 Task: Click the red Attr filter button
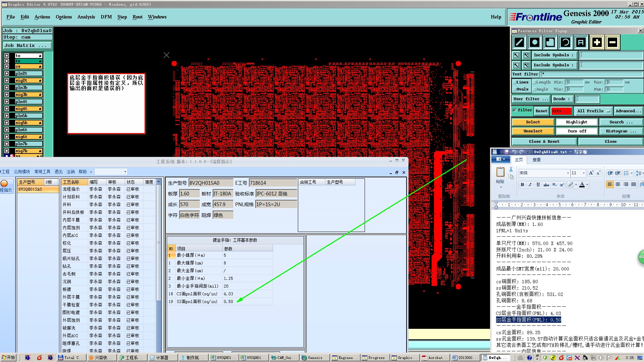(x=561, y=111)
